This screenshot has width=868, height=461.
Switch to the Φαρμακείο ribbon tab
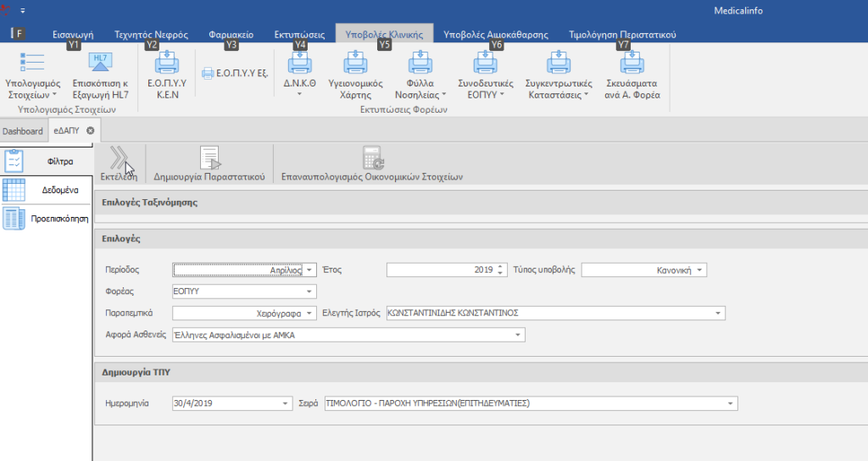(x=231, y=35)
